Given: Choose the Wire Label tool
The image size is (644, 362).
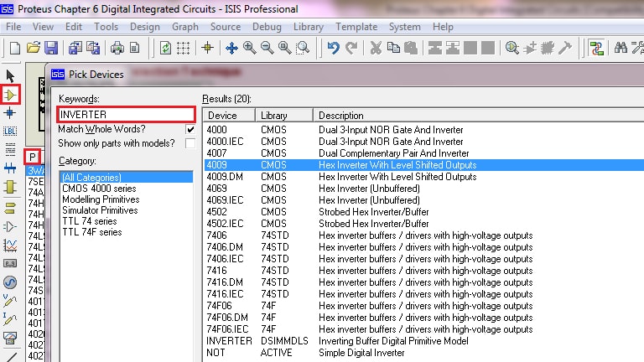Looking at the screenshot, I should click(x=11, y=132).
